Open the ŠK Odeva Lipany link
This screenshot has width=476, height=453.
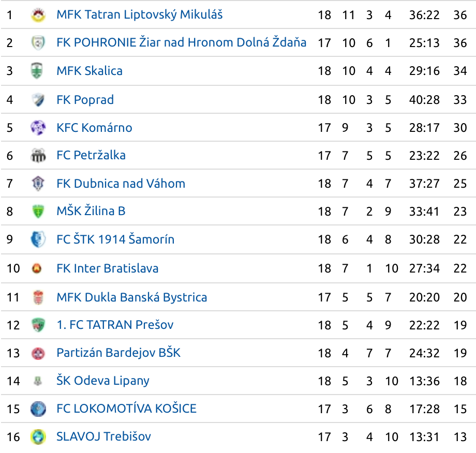coord(103,381)
